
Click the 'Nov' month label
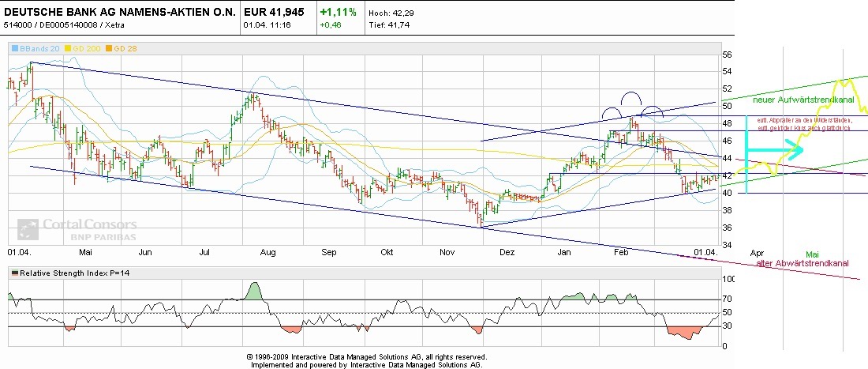tap(447, 252)
